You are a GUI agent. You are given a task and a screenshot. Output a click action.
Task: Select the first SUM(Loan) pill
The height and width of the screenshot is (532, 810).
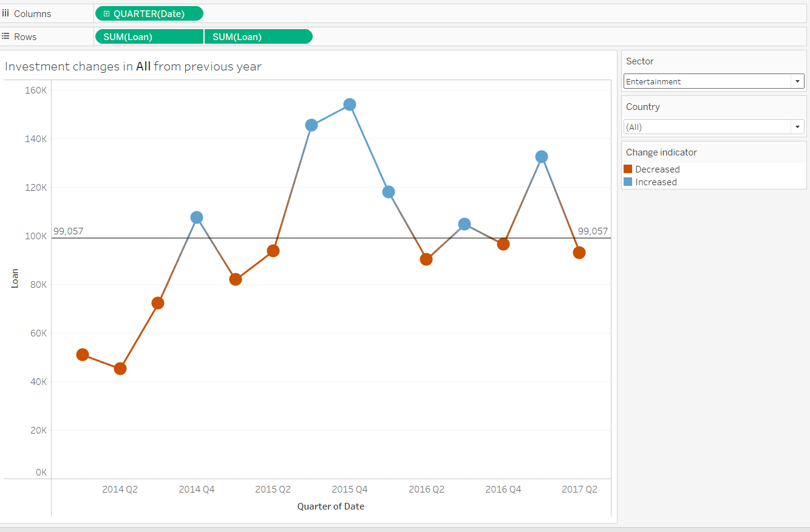[x=149, y=36]
